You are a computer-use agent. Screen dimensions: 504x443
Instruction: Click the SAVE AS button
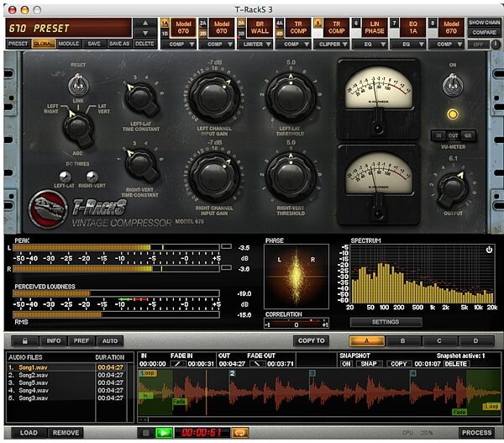[x=119, y=44]
